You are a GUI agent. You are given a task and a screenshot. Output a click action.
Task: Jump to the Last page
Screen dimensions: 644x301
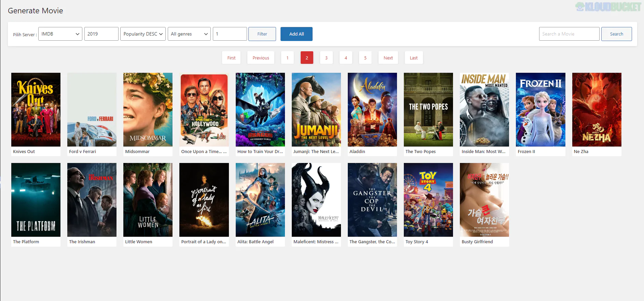pyautogui.click(x=413, y=58)
